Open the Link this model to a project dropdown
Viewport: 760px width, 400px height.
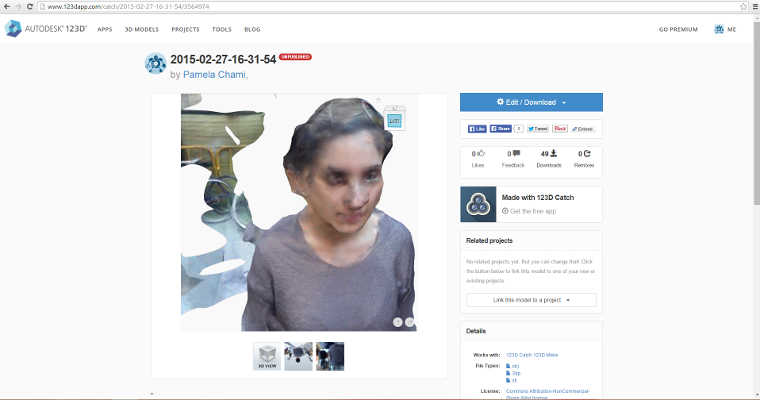[x=531, y=300]
